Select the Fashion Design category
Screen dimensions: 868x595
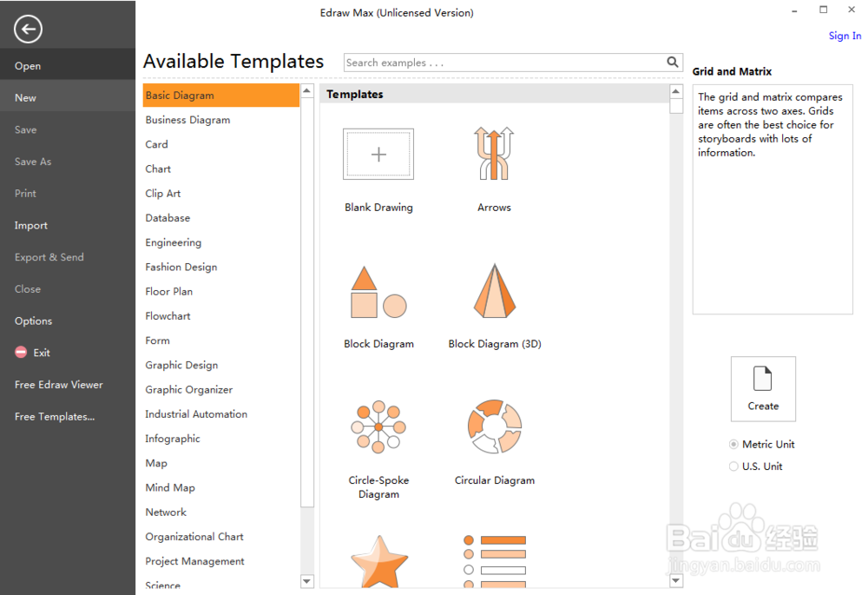(x=220, y=267)
